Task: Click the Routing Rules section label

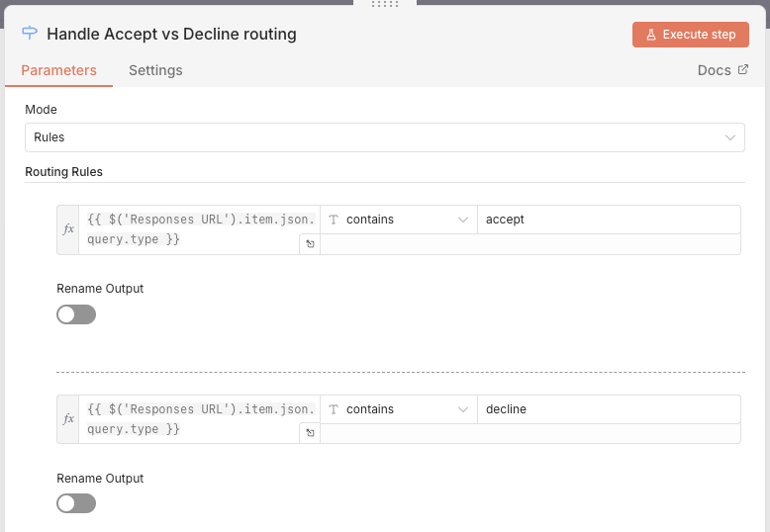Action: (64, 172)
